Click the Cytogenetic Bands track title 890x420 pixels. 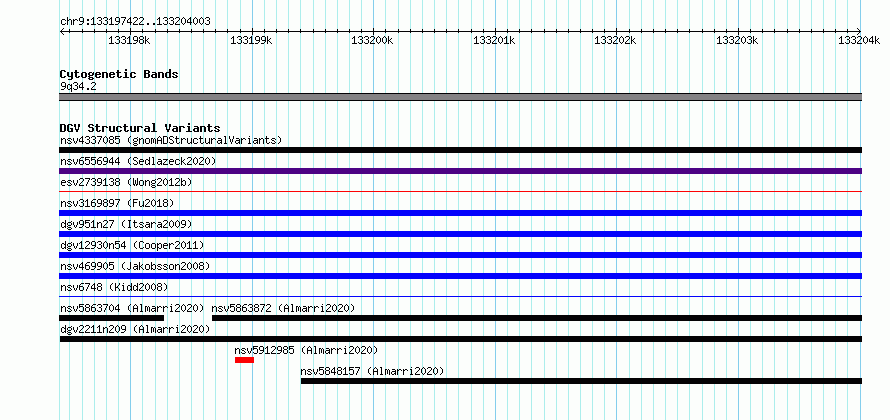click(x=119, y=74)
